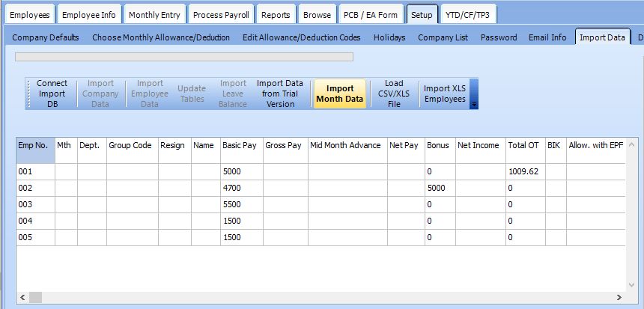This screenshot has height=309, width=644.
Task: Select Edit Allowance/Deduction Codes sub-tab
Action: point(301,37)
